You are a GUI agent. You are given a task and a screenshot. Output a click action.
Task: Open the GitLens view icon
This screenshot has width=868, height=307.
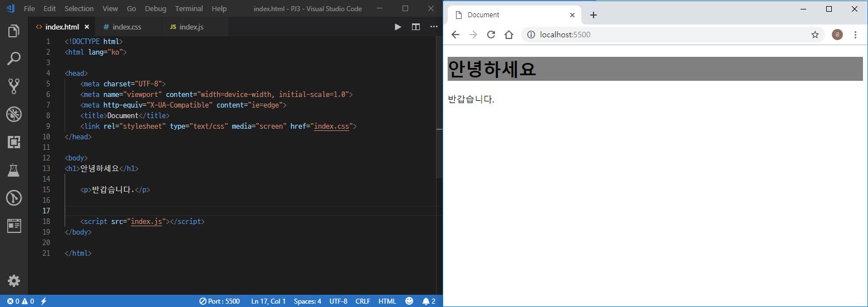[x=14, y=198]
